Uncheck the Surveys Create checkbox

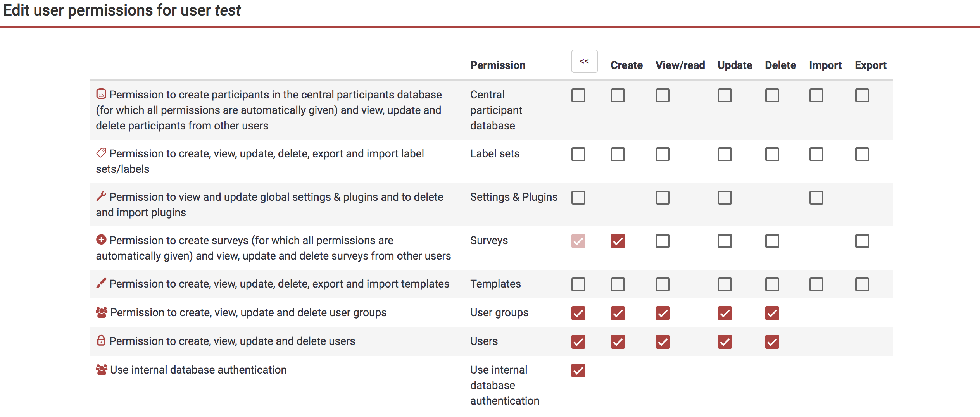(x=618, y=241)
